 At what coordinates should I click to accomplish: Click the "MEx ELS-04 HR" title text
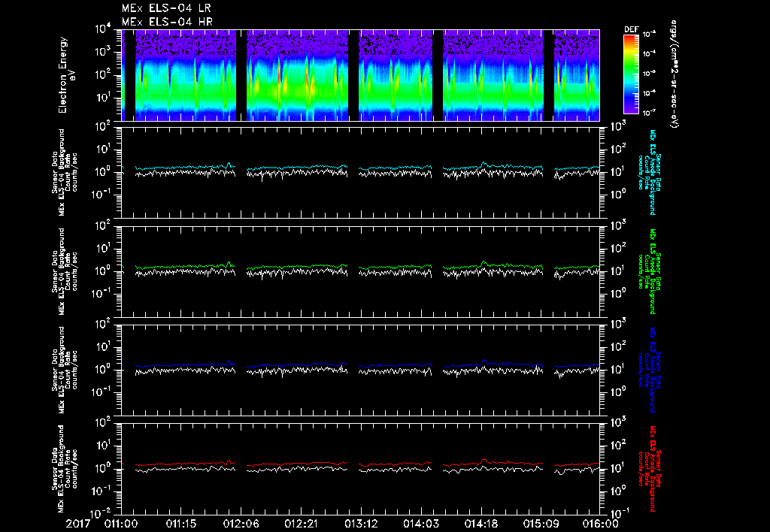tap(167, 22)
